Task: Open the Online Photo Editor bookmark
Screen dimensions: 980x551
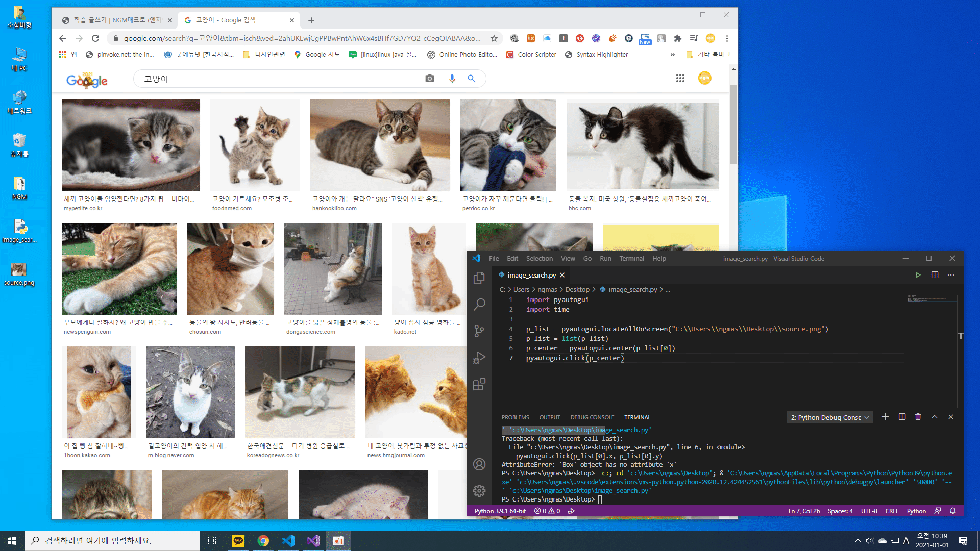Action: pyautogui.click(x=462, y=54)
